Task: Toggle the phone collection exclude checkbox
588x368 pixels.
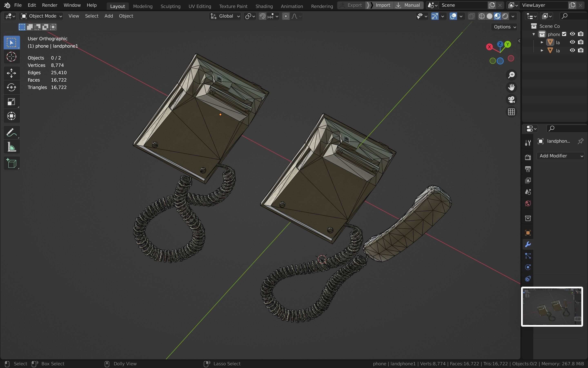Action: [564, 34]
